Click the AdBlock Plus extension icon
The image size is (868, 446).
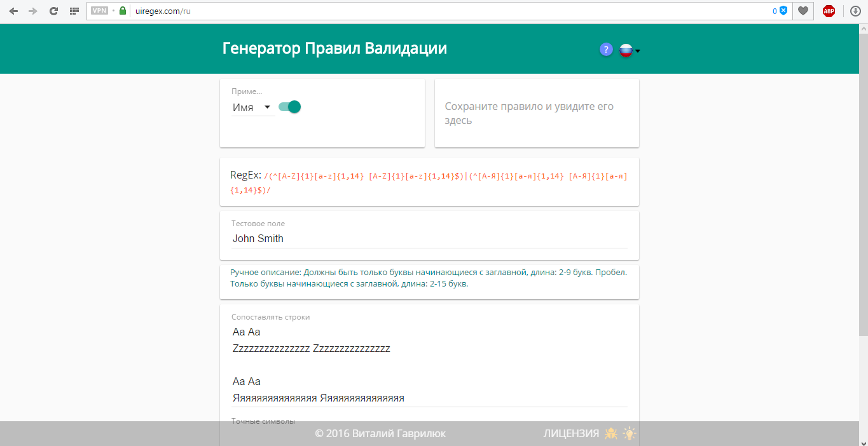[829, 11]
